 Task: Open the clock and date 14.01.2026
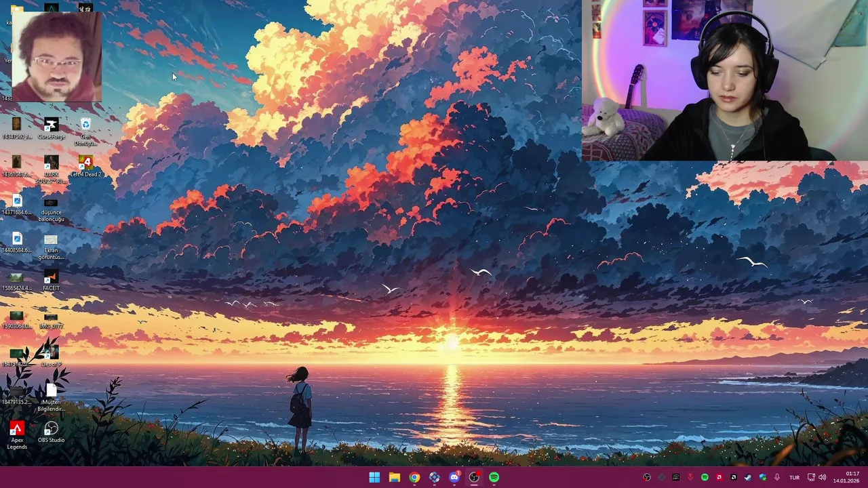pyautogui.click(x=847, y=477)
